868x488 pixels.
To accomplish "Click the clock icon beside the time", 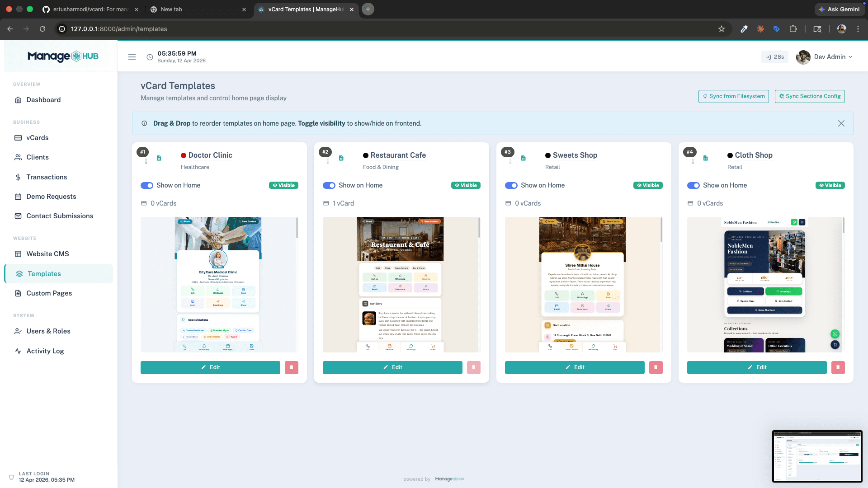I will [x=150, y=57].
